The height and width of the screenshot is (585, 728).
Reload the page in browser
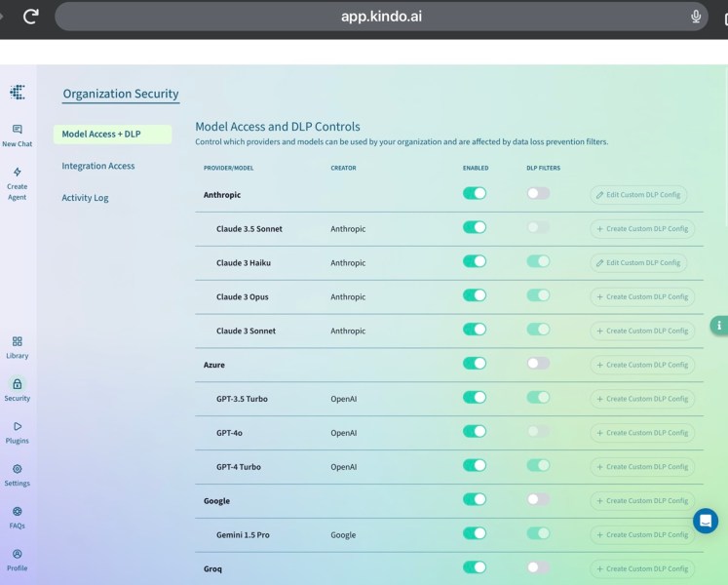click(x=31, y=17)
